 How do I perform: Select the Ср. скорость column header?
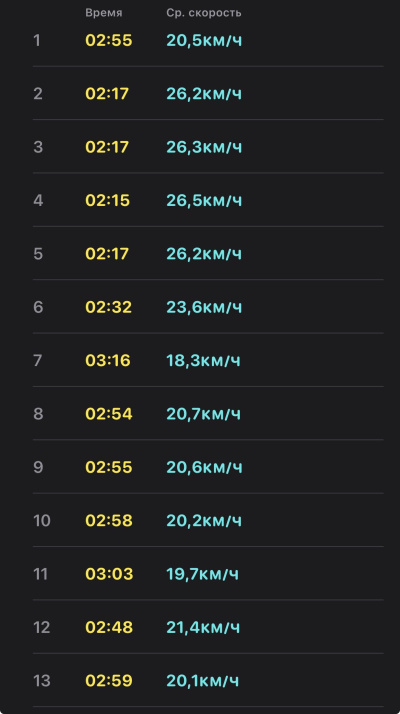point(204,13)
